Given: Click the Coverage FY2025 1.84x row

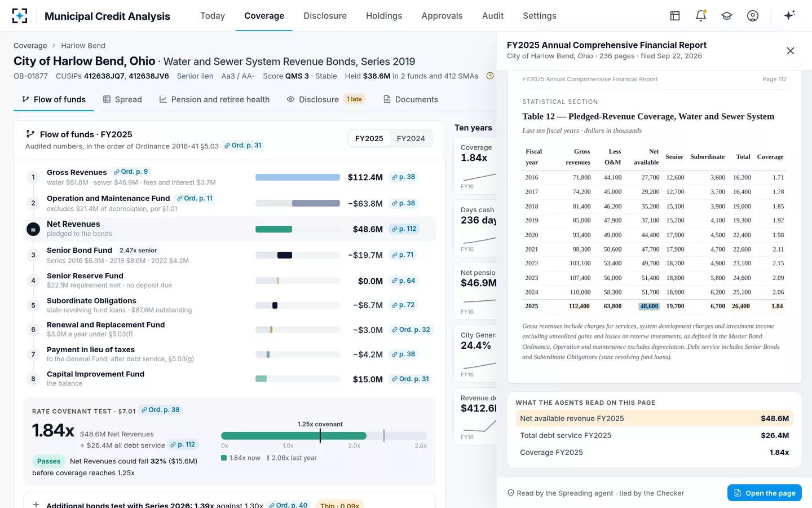Looking at the screenshot, I should [x=654, y=452].
